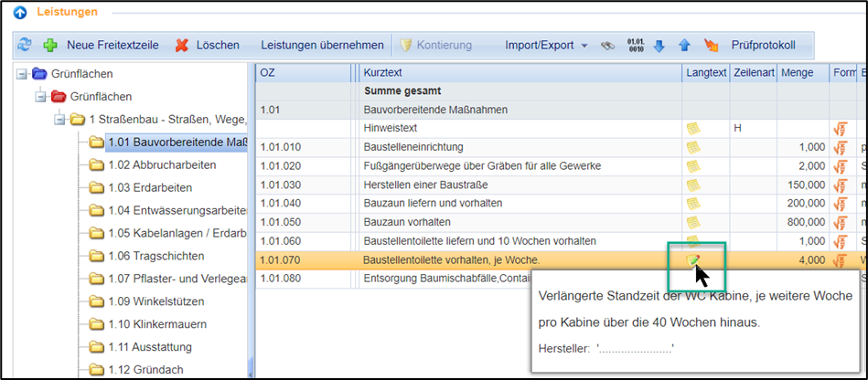Collapse the blue Grünflächen root node
This screenshot has height=380, width=868.
(23, 74)
